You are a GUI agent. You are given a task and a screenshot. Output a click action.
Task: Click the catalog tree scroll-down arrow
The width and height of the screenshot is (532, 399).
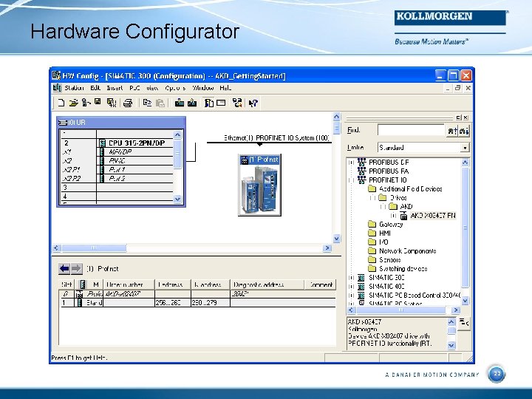pyautogui.click(x=465, y=301)
